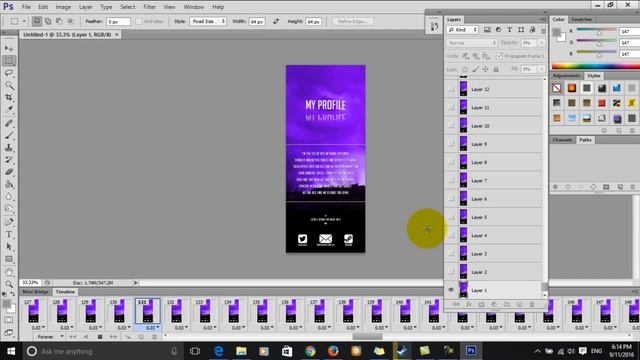Select the Eyedropper tool

[9, 109]
